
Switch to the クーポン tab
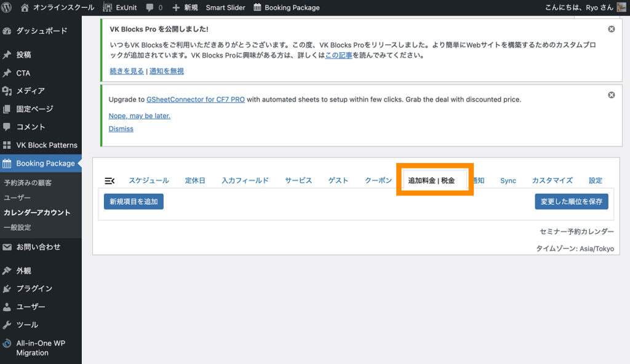(x=378, y=181)
